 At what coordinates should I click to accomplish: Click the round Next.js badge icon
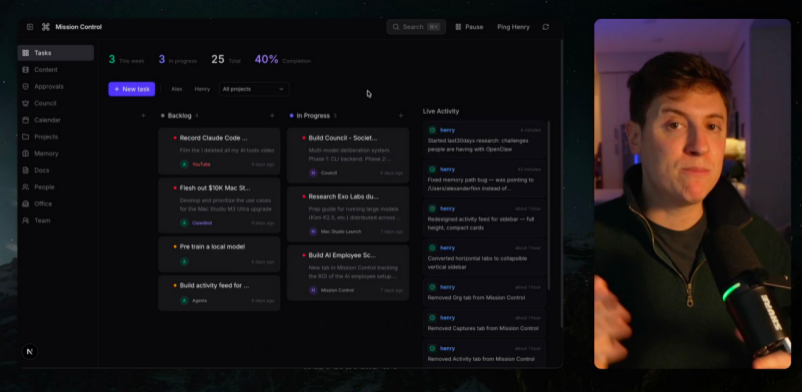pyautogui.click(x=30, y=352)
